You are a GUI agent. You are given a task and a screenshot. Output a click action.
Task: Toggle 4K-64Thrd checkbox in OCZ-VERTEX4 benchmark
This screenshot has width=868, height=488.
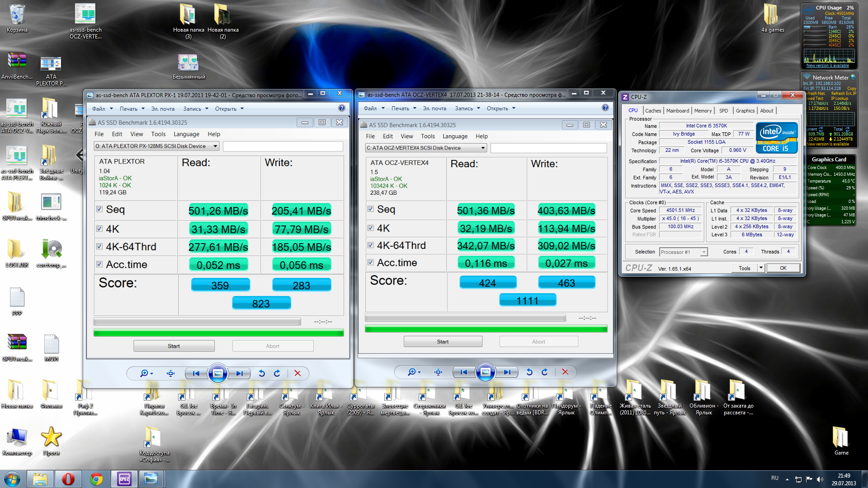tap(371, 245)
